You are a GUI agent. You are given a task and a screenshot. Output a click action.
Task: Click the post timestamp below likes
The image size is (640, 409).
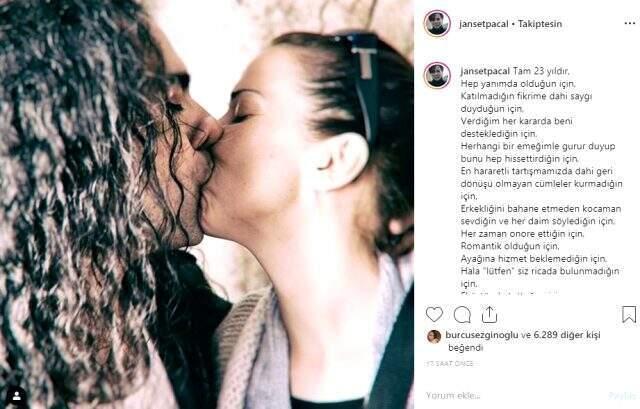[449, 363]
